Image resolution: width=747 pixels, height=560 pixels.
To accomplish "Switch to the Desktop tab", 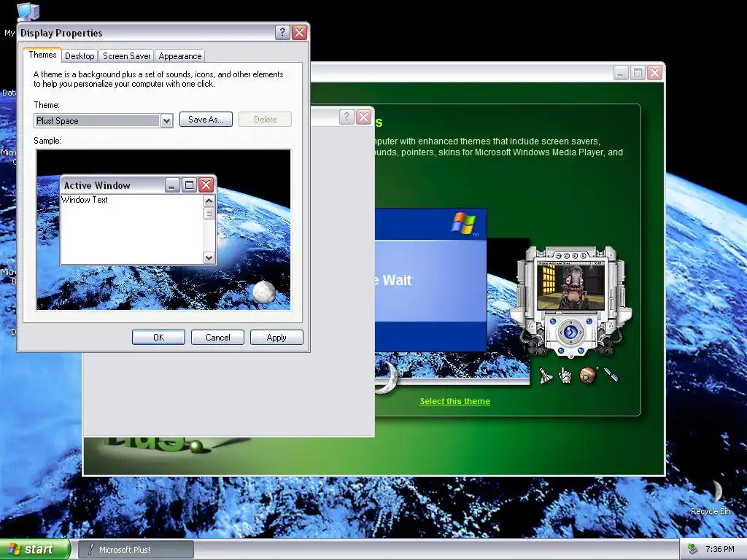I will 80,55.
